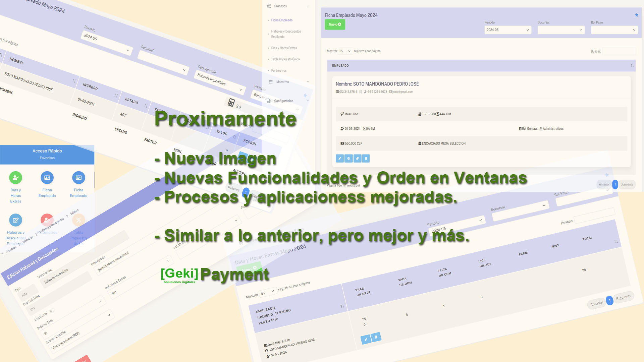
Task: Click the Buscar field in Ficha Empleado
Action: point(619,51)
